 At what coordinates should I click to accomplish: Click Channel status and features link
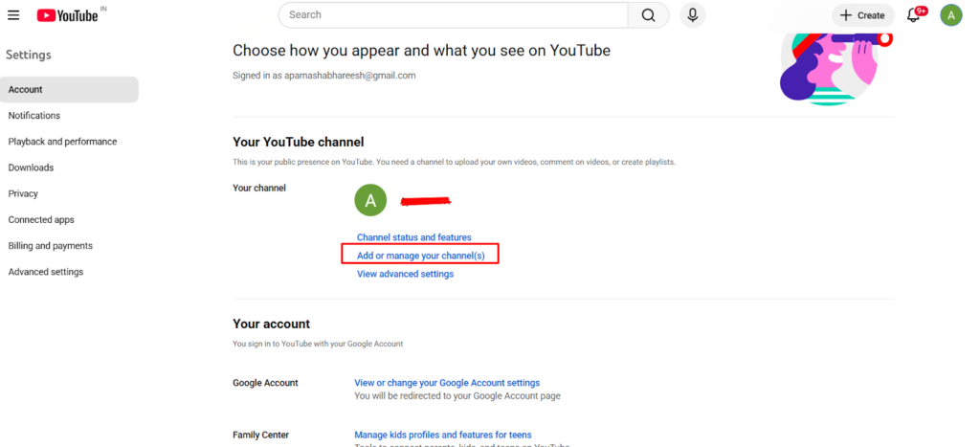pyautogui.click(x=413, y=237)
